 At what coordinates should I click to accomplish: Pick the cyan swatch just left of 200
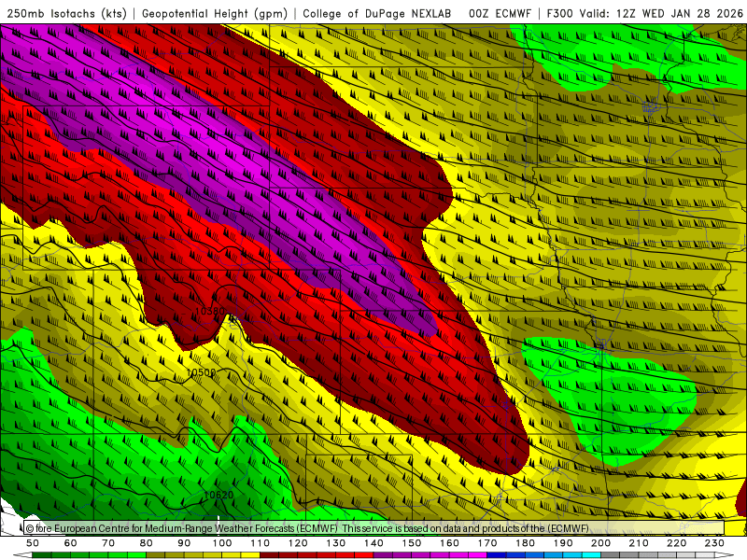(x=592, y=555)
